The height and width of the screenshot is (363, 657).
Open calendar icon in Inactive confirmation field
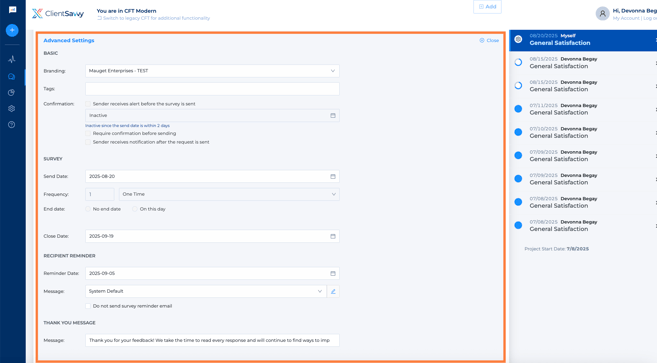coord(333,115)
